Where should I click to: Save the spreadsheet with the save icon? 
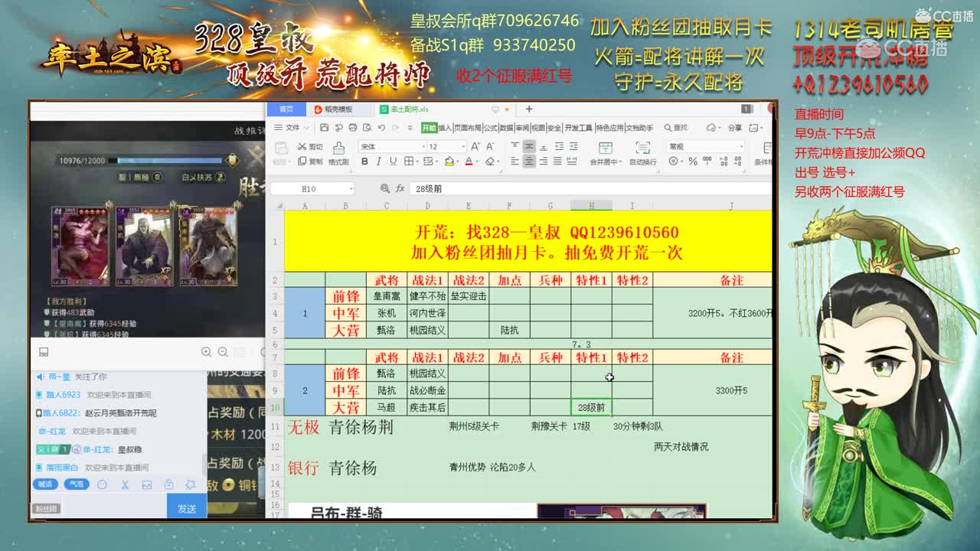coord(325,128)
